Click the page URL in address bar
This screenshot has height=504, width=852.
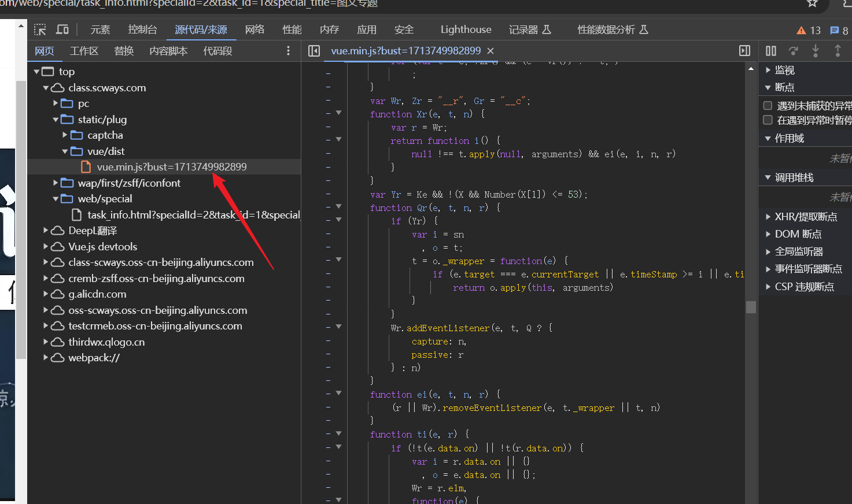tap(189, 3)
